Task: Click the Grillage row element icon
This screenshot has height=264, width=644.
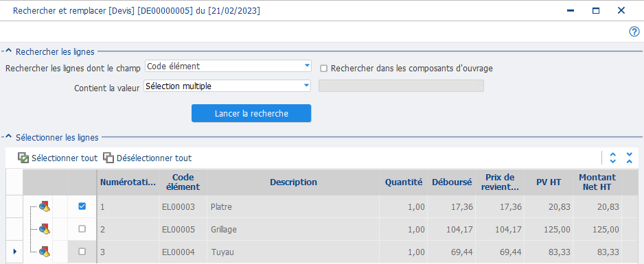Action: [45, 229]
